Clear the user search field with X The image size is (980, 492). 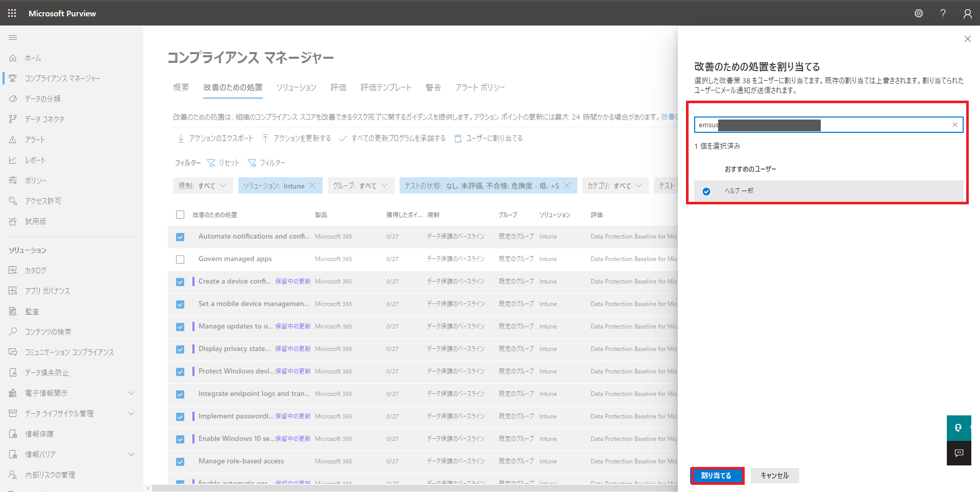[955, 125]
